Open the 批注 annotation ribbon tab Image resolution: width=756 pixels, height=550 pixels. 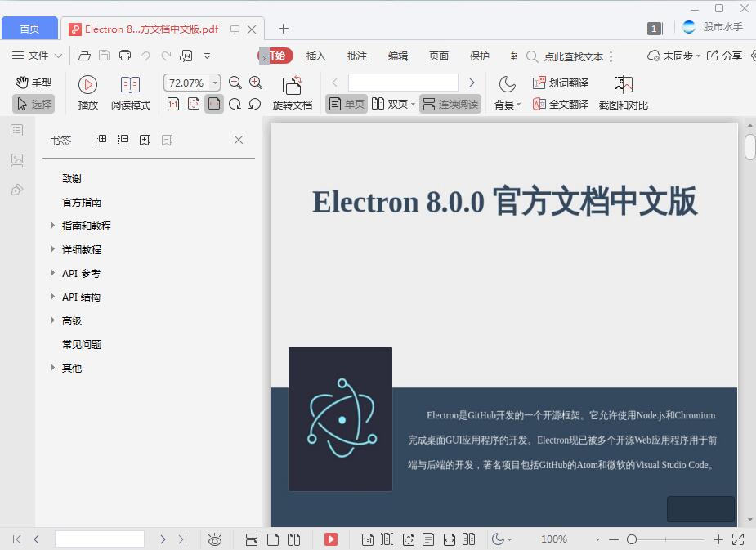(356, 56)
